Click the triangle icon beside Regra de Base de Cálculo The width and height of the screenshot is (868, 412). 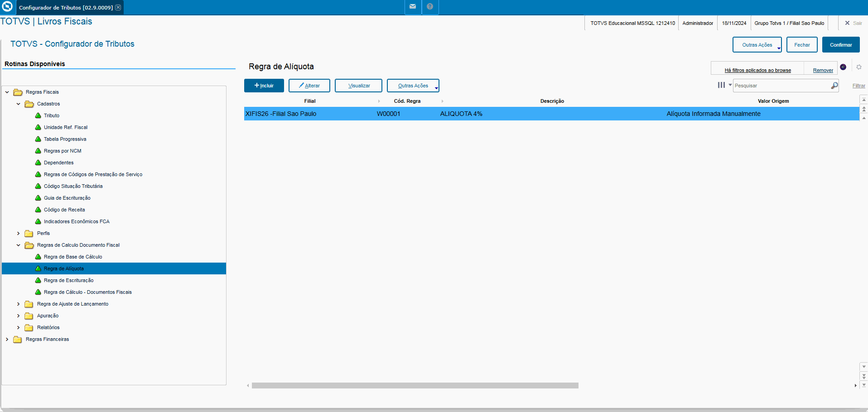click(38, 257)
